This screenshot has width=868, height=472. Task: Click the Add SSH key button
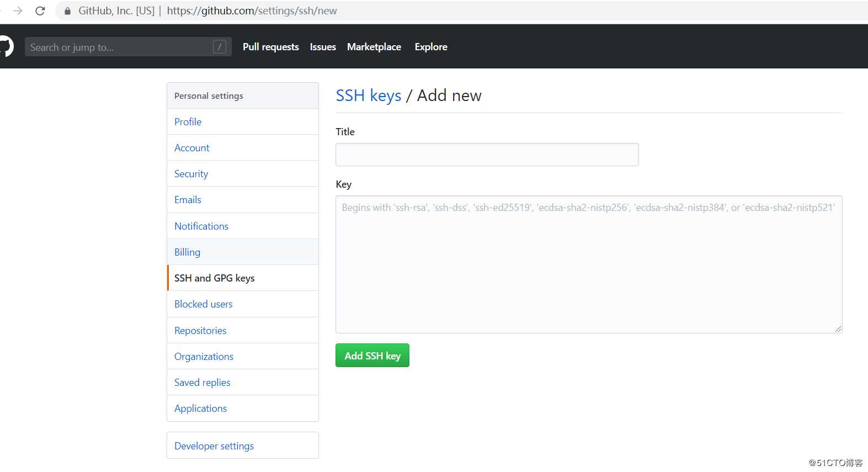click(372, 356)
